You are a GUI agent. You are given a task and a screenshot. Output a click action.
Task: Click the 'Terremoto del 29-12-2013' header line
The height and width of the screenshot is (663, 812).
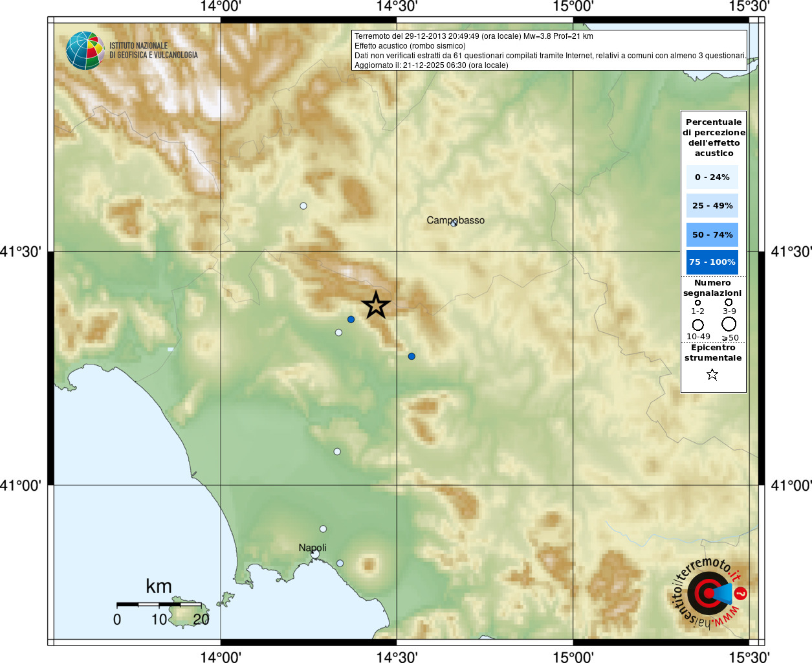tap(474, 36)
